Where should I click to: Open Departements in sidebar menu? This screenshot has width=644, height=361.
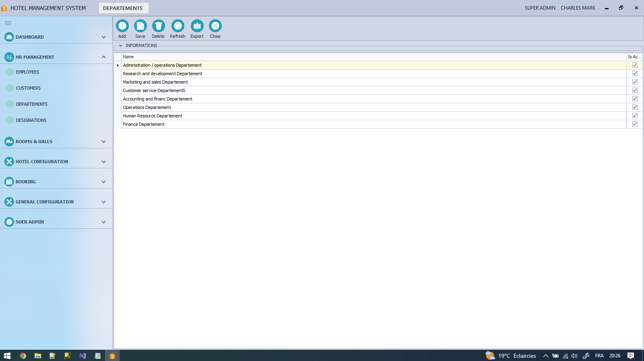coord(32,104)
